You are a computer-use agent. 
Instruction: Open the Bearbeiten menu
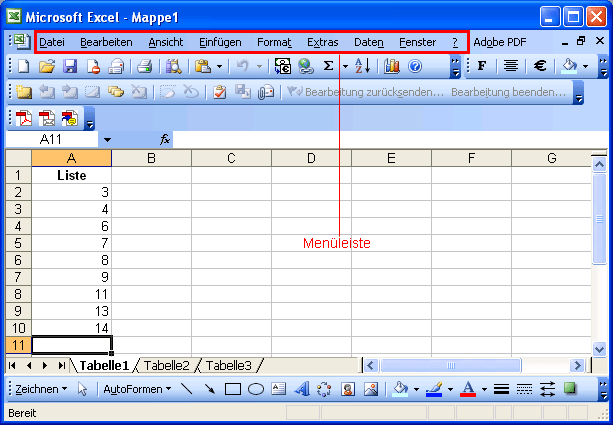tap(106, 42)
